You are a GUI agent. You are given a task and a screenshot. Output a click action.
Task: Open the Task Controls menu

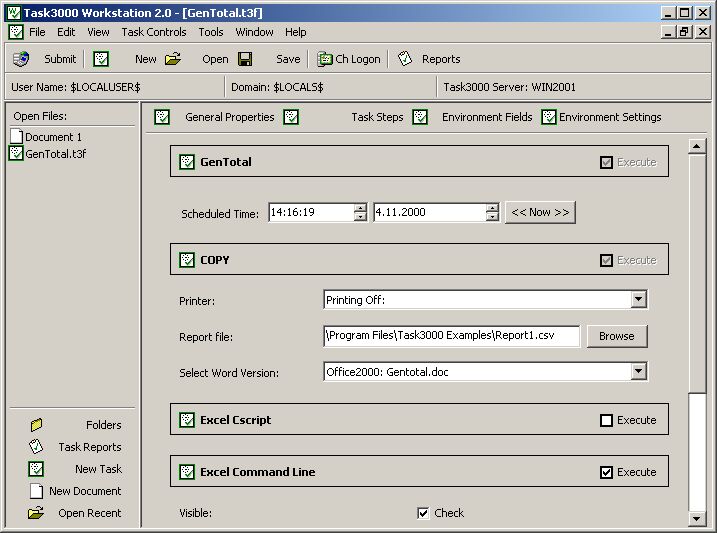click(x=153, y=32)
